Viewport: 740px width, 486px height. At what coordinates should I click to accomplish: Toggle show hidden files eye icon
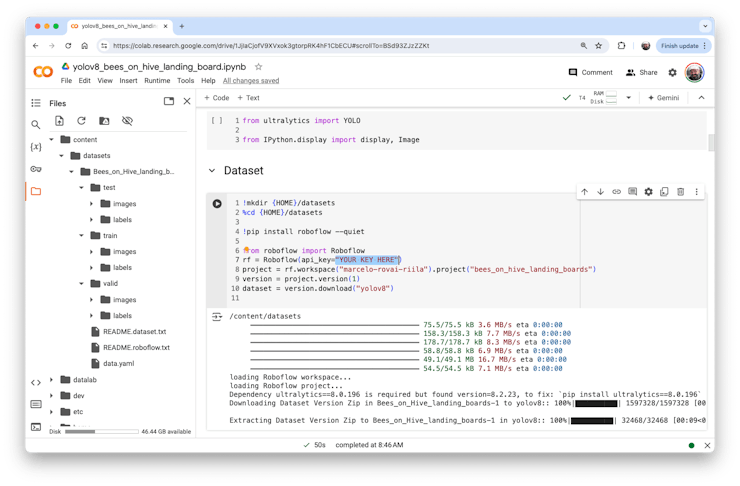127,121
